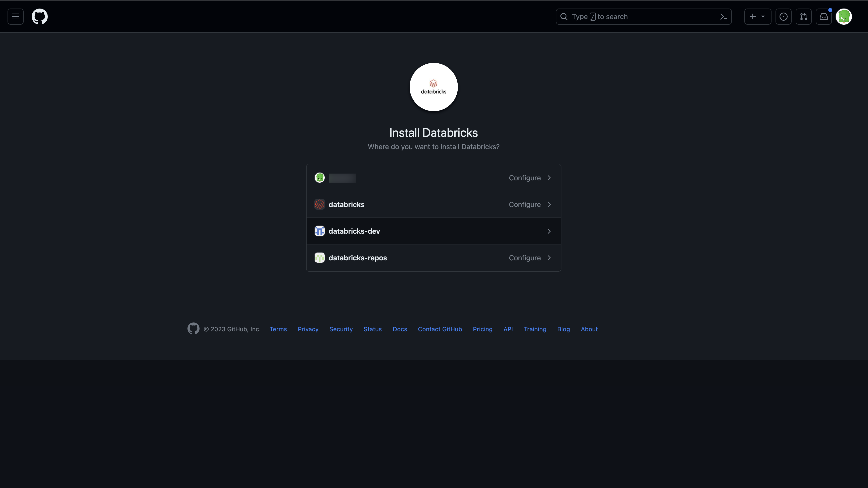Click the Privacy footer link

tap(308, 329)
